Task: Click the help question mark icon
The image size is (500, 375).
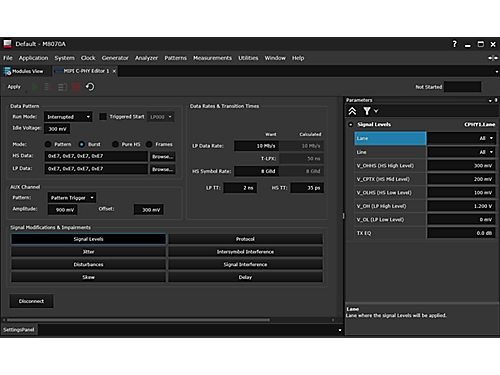Action: (455, 44)
